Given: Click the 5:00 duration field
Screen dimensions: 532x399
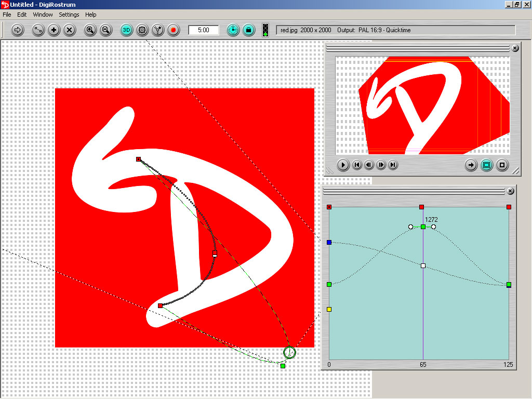Looking at the screenshot, I should click(x=204, y=30).
